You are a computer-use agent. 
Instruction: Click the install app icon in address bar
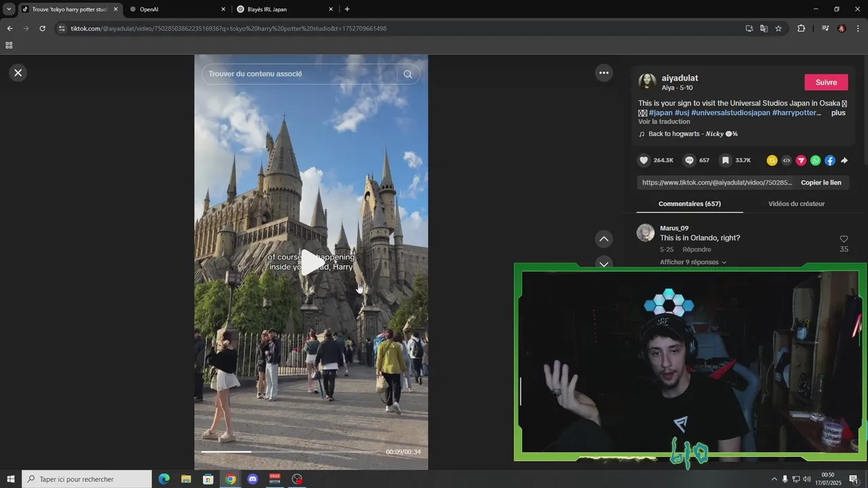[x=749, y=28]
